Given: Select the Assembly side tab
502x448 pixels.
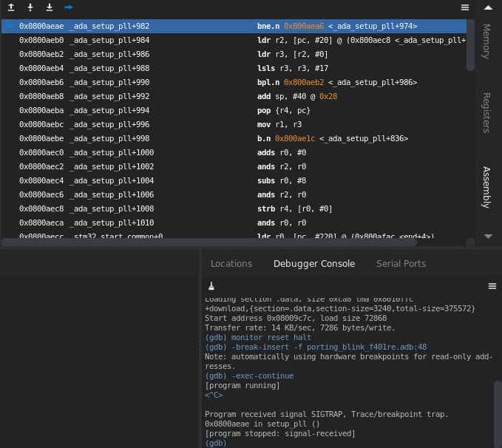Looking at the screenshot, I should [486, 187].
